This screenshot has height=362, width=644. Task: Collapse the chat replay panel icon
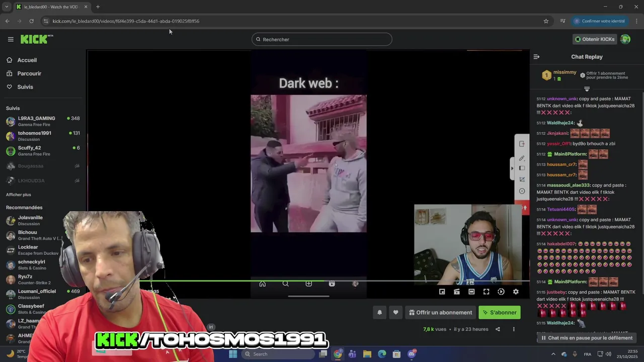536,57
